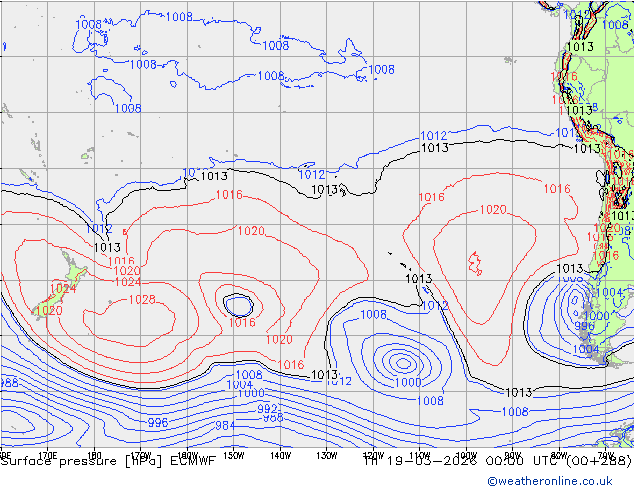
Task: Click the 996 label above the 170W axis
Action: tap(158, 422)
